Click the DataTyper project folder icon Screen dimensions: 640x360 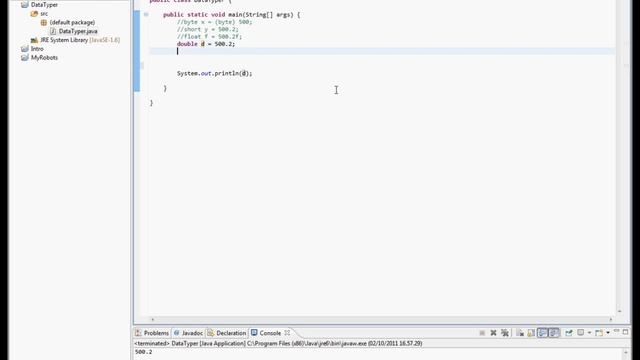tap(25, 4)
